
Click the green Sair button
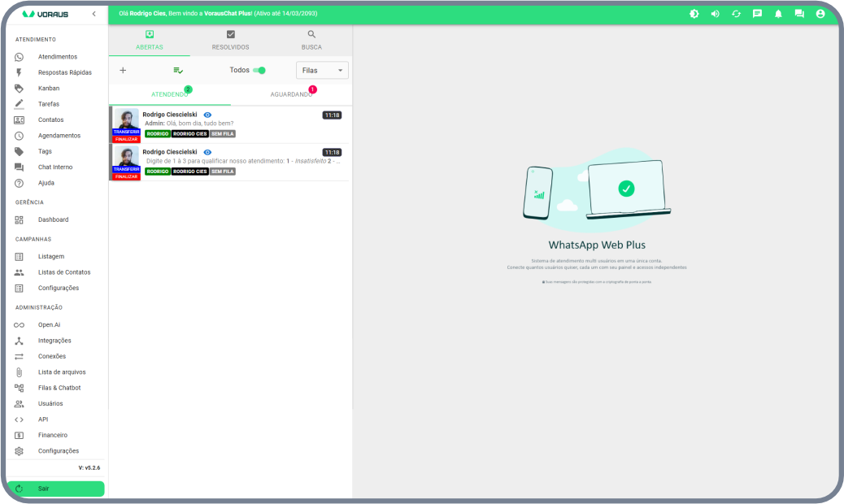coord(55,489)
